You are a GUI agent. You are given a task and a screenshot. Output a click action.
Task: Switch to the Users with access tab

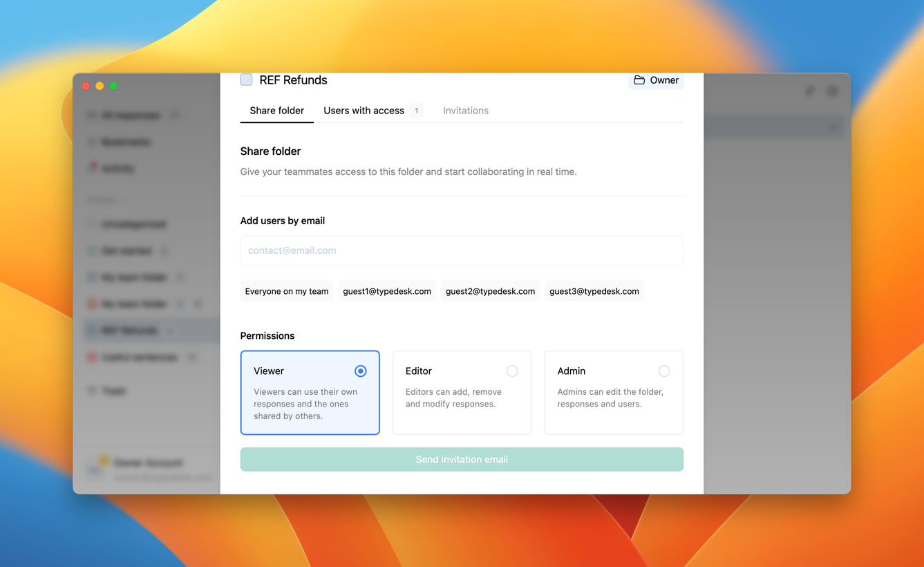(364, 111)
